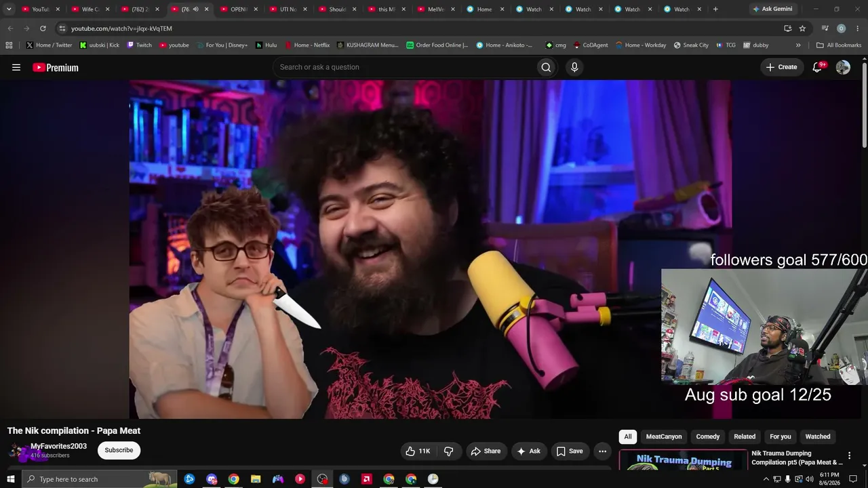Image resolution: width=868 pixels, height=488 pixels.
Task: Show more bookmarks overflow chevron
Action: coord(798,45)
